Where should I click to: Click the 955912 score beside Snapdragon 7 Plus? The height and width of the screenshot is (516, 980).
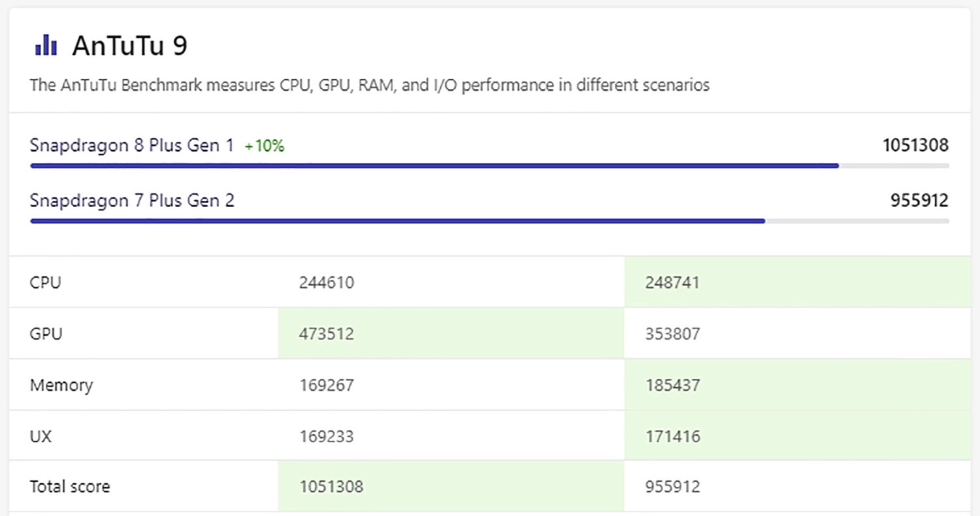point(919,201)
